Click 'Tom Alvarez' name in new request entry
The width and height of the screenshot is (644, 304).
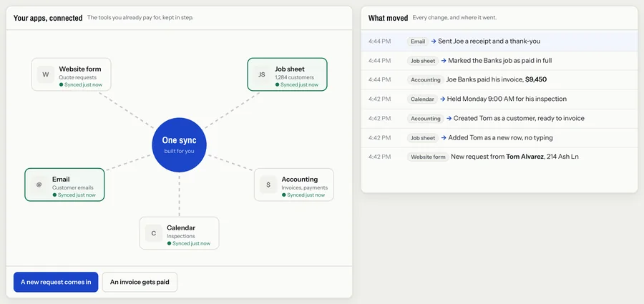(524, 157)
